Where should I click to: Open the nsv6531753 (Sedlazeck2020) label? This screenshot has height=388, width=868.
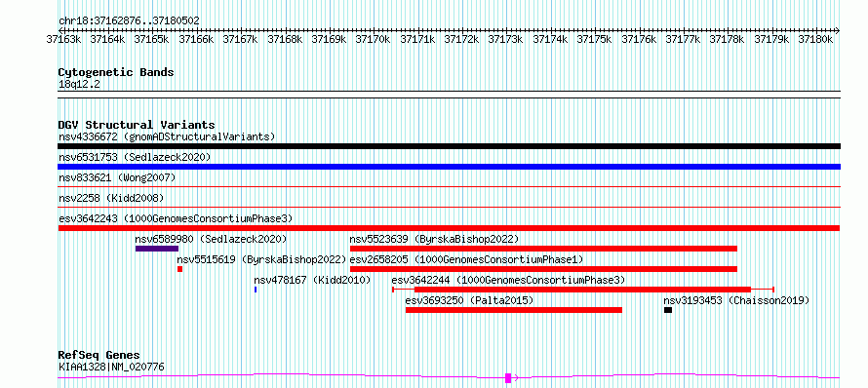pyautogui.click(x=135, y=157)
